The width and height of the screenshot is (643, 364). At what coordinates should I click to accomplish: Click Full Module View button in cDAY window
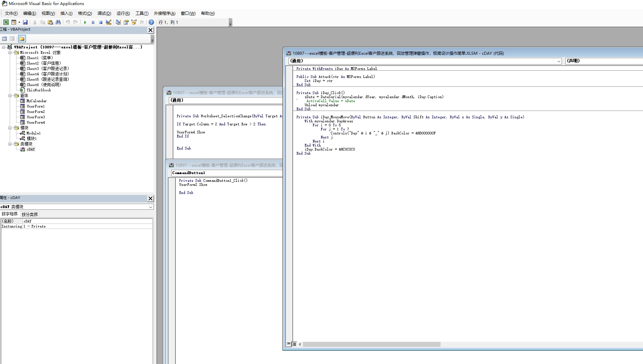pos(294,344)
